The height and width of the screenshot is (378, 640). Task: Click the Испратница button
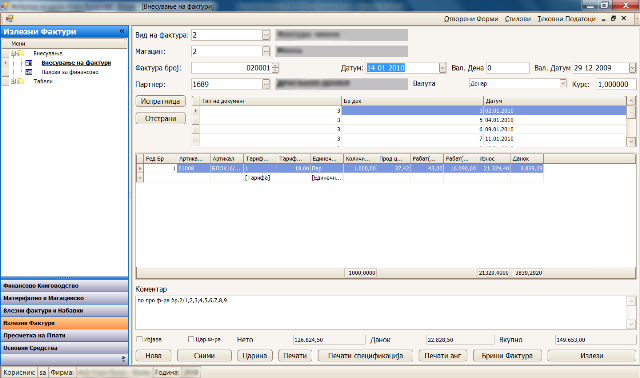(160, 101)
